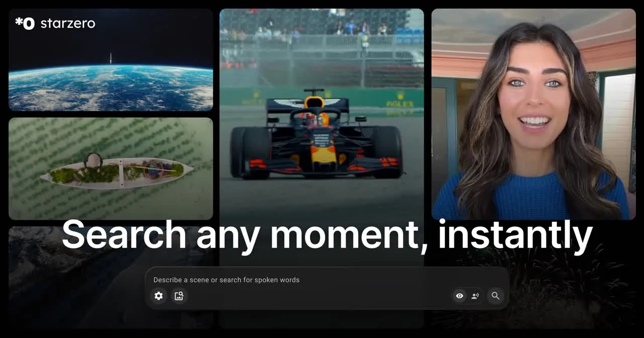Open the boat aerial view thumbnail
This screenshot has width=644, height=338.
pos(111,168)
